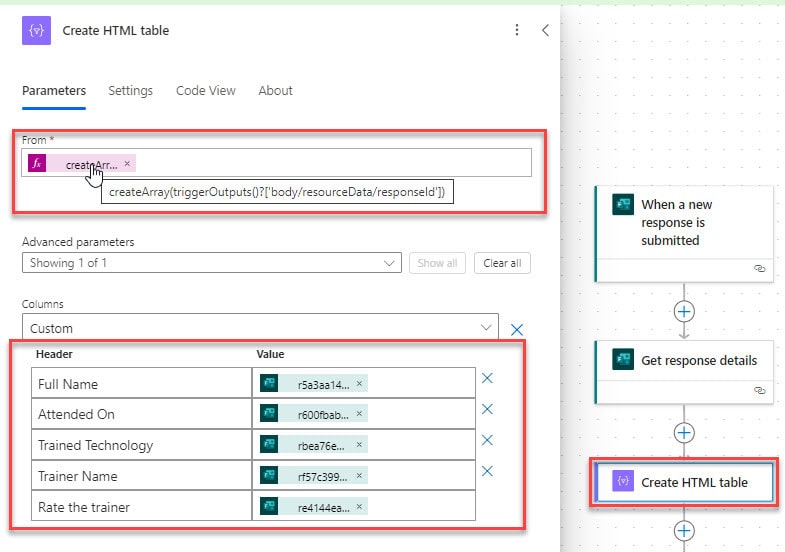Open the three-dot more options menu

click(517, 30)
